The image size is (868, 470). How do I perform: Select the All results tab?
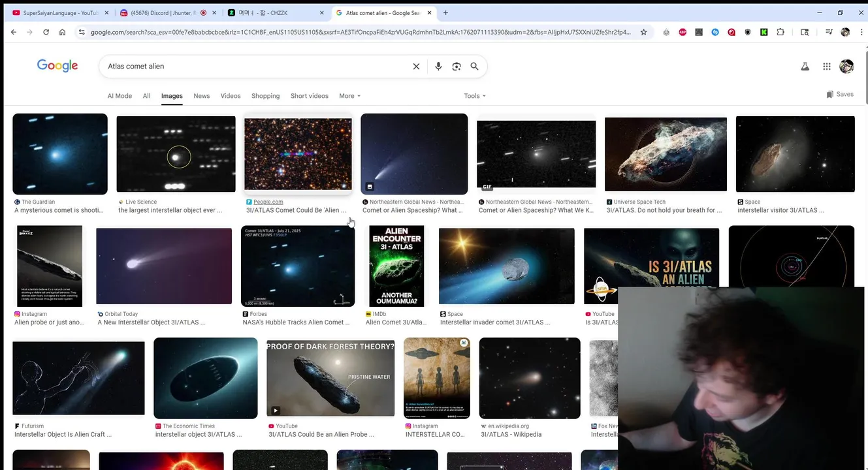point(146,96)
